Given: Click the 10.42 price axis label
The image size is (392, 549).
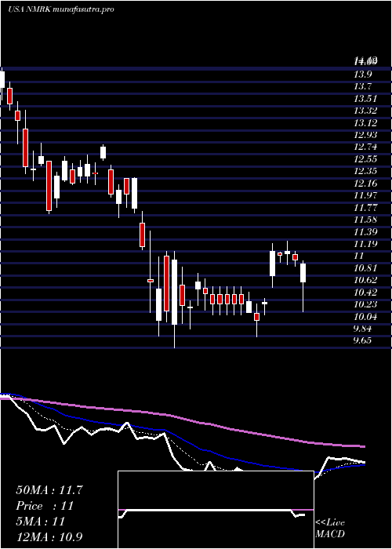Looking at the screenshot, I should (x=365, y=293).
